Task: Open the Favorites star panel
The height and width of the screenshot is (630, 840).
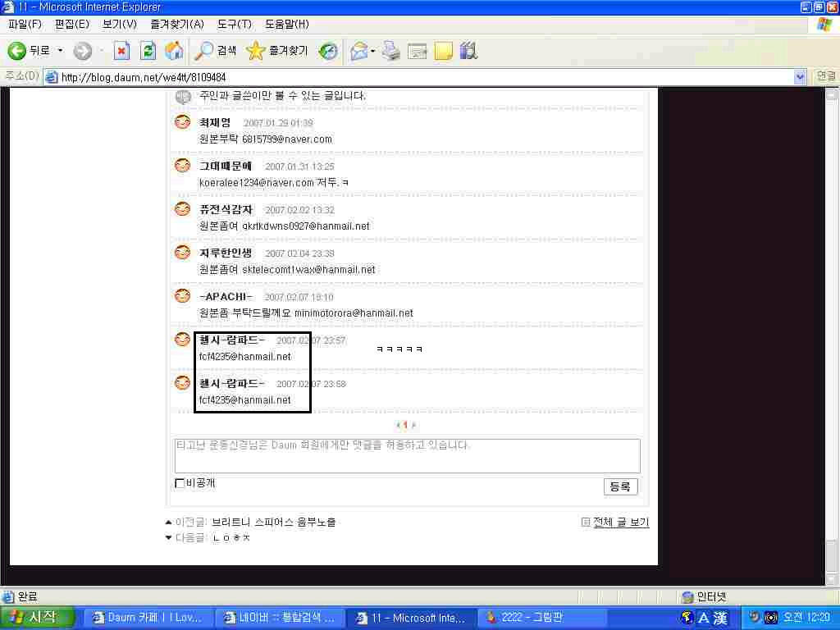Action: coord(256,51)
